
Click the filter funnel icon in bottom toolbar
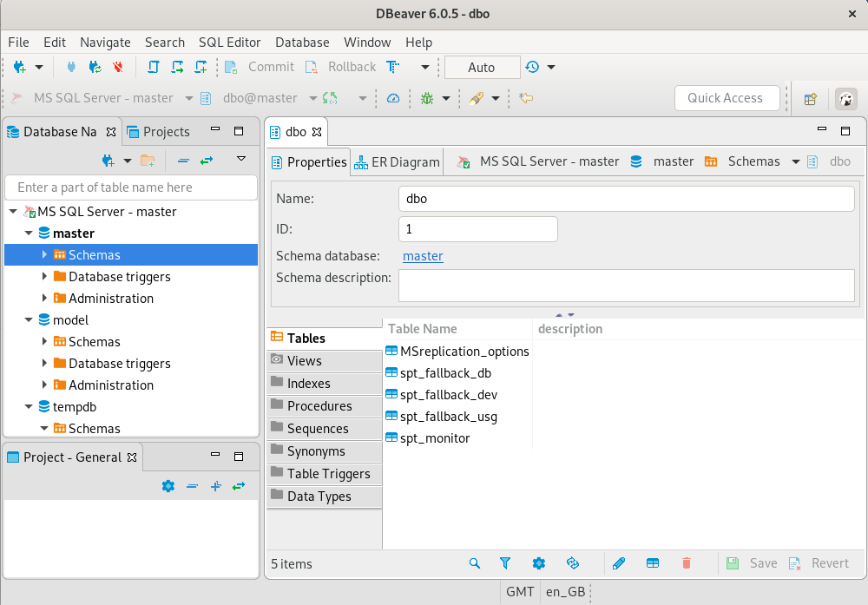pyautogui.click(x=505, y=563)
